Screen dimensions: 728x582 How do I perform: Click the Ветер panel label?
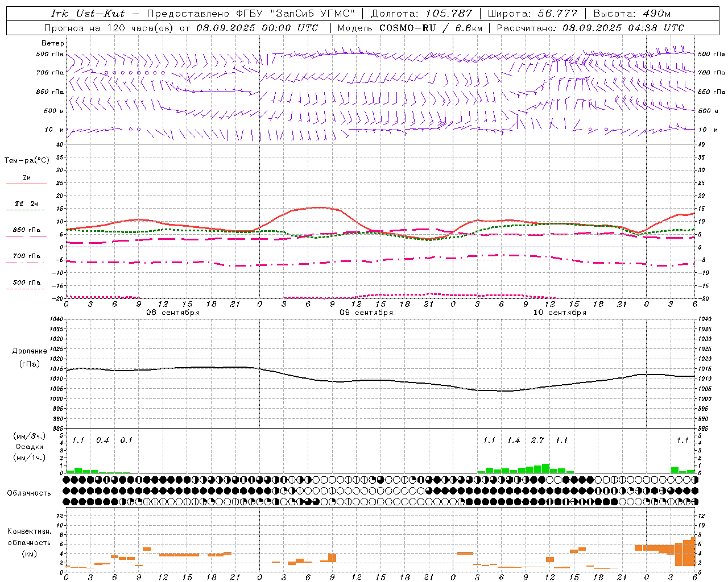pos(52,43)
